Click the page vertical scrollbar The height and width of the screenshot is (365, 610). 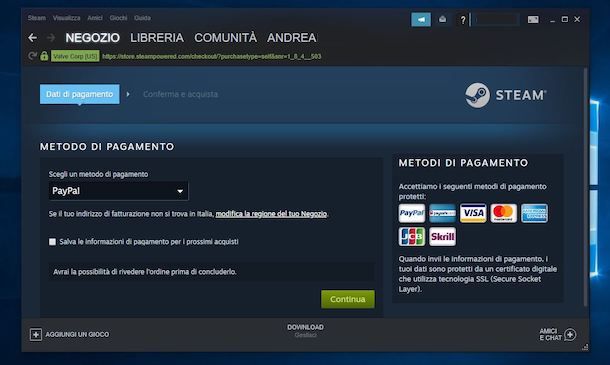coord(585,187)
